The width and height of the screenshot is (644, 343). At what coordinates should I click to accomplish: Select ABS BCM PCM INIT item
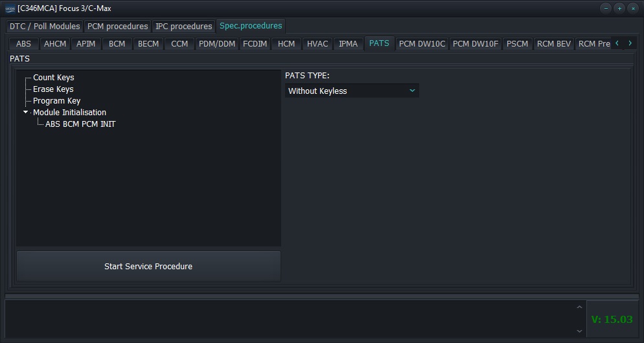coord(80,124)
